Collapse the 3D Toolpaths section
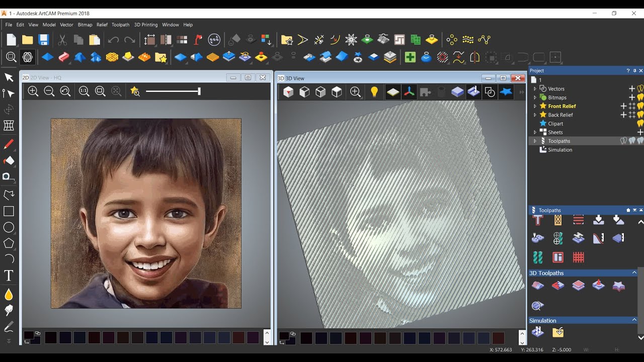This screenshot has width=644, height=362. coord(634,273)
